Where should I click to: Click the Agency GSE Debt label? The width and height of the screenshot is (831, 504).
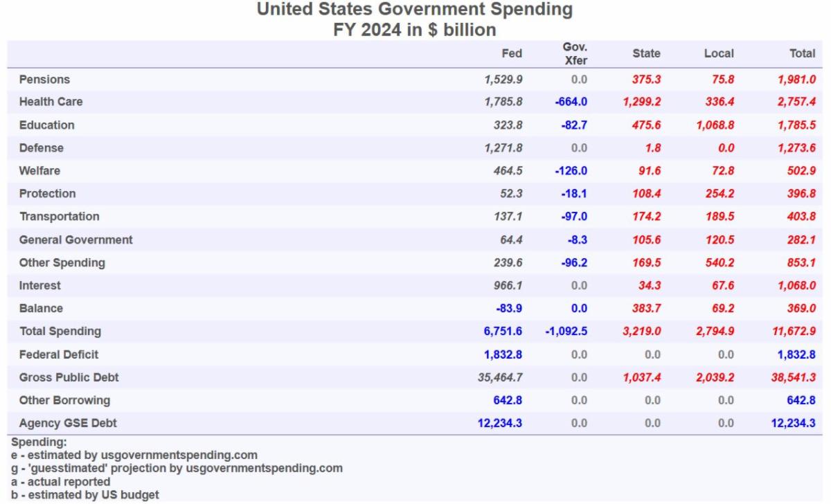(x=64, y=423)
